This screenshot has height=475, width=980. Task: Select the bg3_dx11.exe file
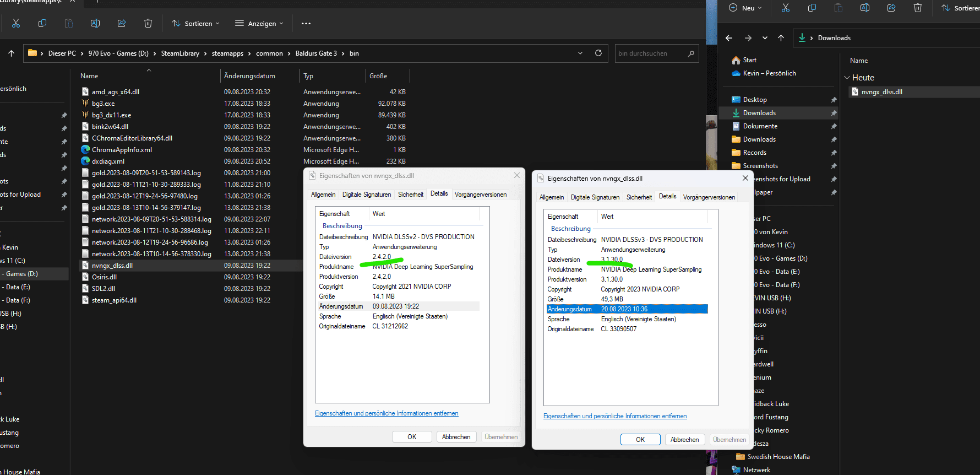[x=111, y=115]
